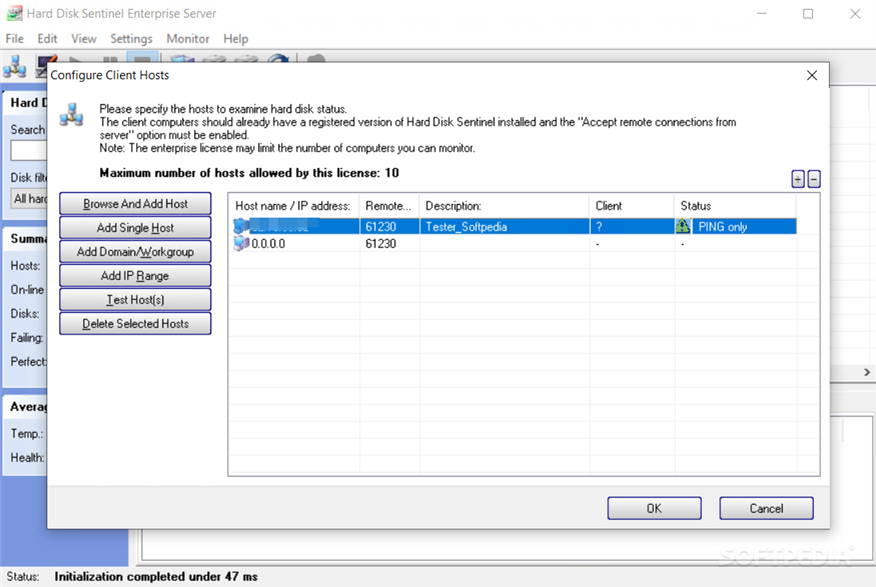The width and height of the screenshot is (876, 587).
Task: Click Browse And Add Host button
Action: tap(135, 204)
